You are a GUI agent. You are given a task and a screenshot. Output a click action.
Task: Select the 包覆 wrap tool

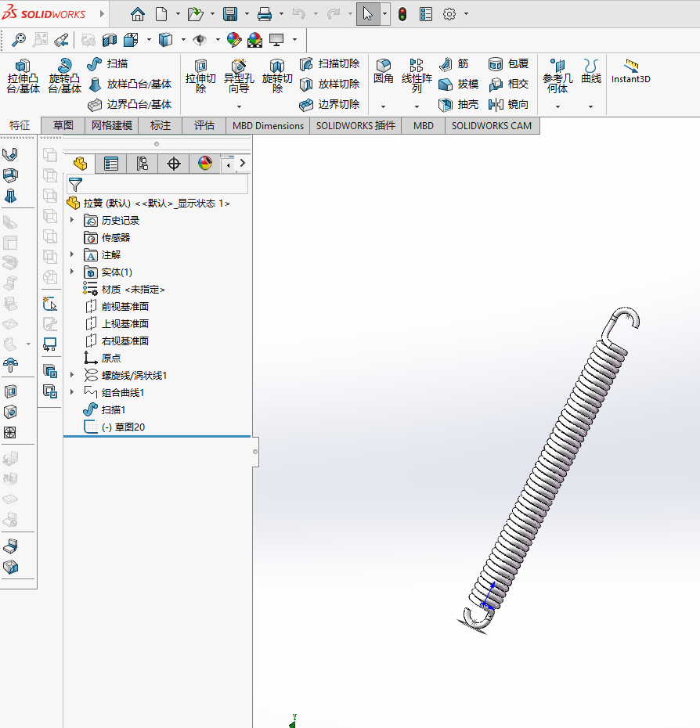coord(509,63)
